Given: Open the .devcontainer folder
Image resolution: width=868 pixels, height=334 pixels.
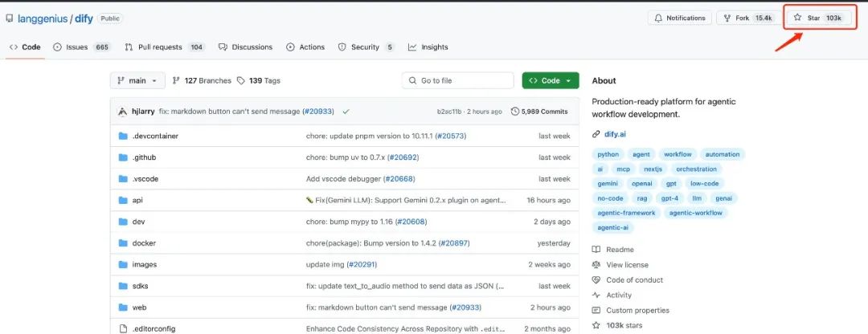Looking at the screenshot, I should click(155, 136).
